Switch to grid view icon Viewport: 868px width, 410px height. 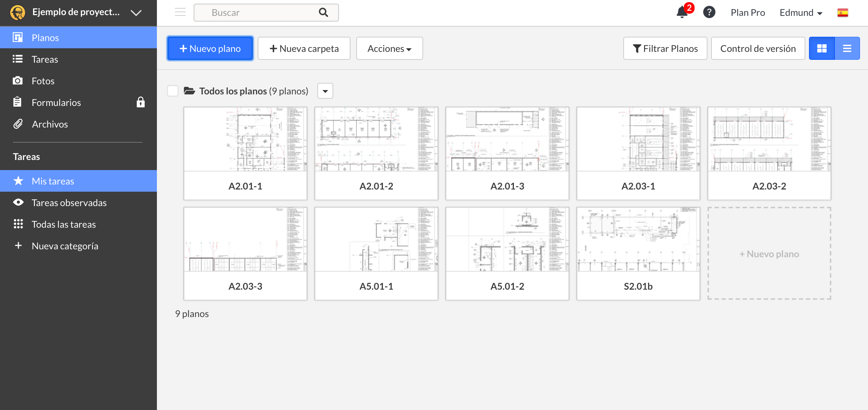822,49
